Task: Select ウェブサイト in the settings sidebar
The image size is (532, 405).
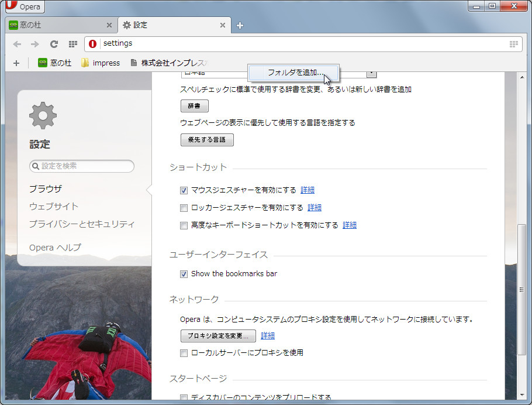Action: point(54,207)
